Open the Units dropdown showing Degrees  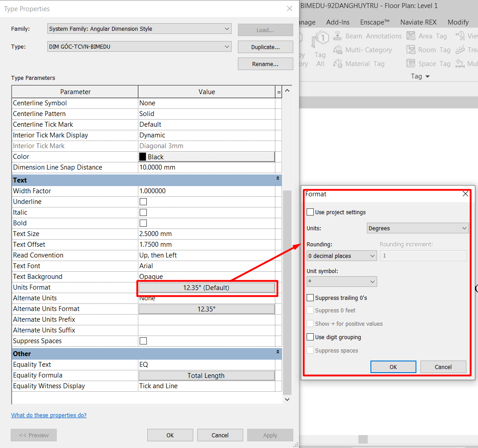click(x=417, y=228)
